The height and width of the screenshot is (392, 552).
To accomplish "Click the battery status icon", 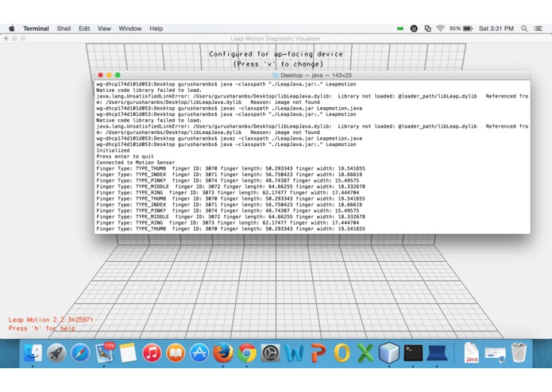I will click(468, 29).
